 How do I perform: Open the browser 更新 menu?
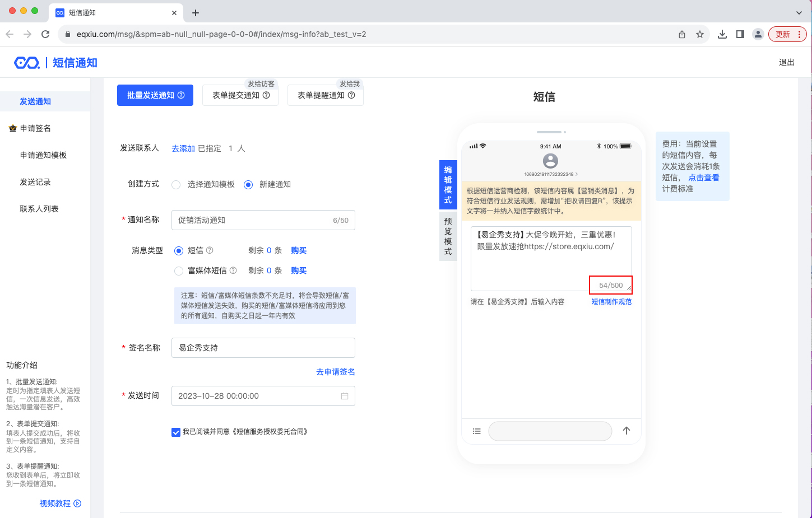click(787, 34)
